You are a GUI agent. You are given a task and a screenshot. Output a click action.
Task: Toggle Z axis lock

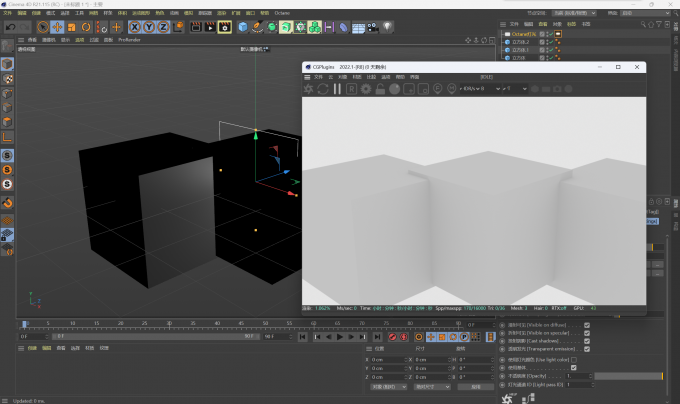tap(163, 27)
